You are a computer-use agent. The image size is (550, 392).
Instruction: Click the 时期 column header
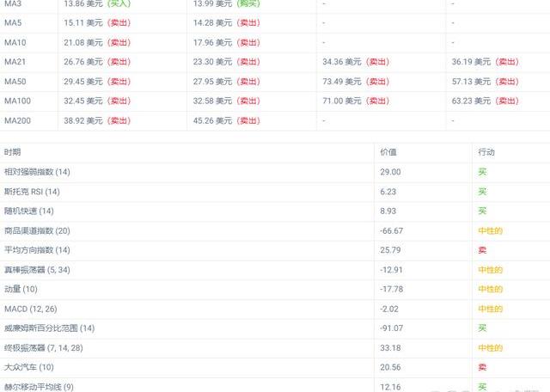(13, 152)
